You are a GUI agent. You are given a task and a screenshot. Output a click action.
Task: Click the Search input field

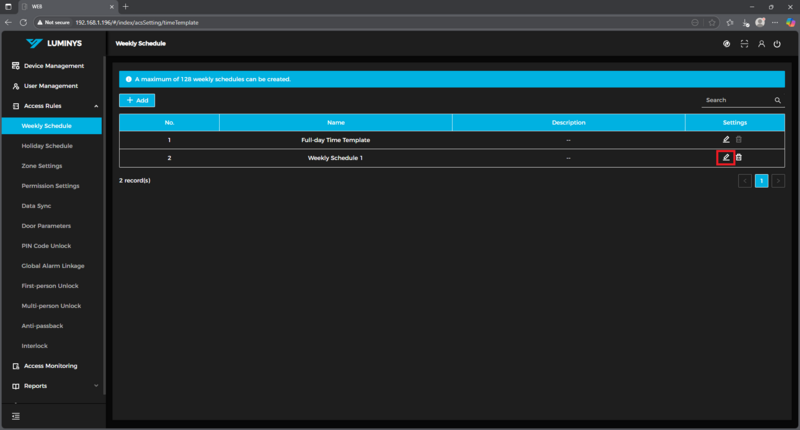[736, 100]
